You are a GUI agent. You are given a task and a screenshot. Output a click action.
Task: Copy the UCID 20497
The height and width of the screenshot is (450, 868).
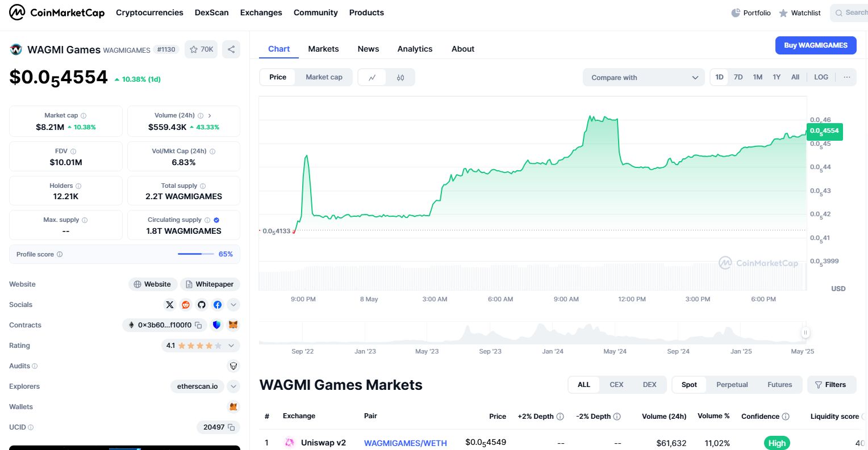pos(231,427)
